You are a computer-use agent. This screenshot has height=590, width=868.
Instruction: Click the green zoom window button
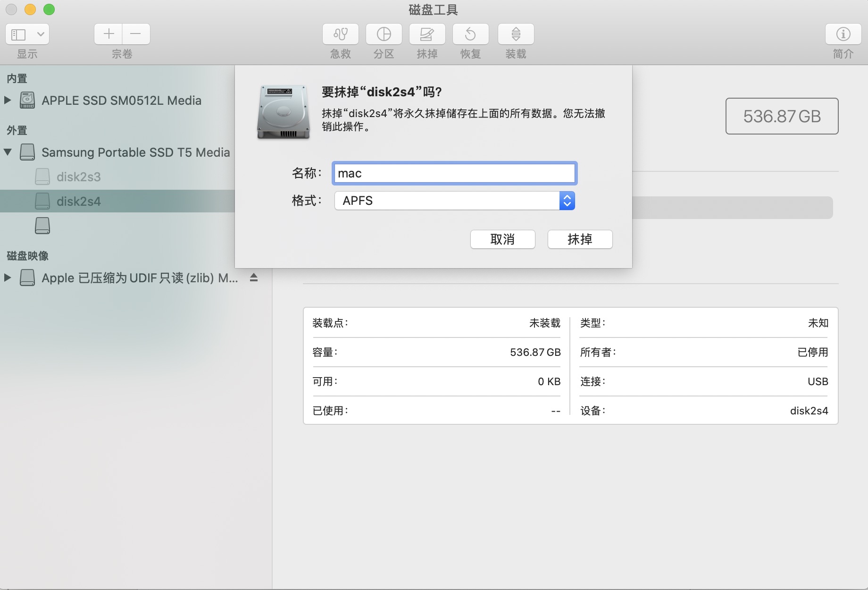coord(49,9)
